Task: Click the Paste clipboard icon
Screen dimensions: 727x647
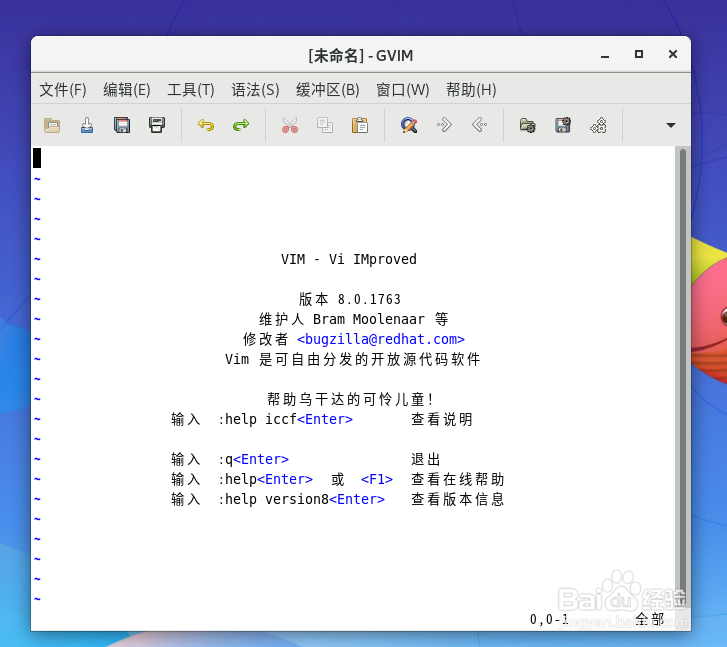Action: 360,125
